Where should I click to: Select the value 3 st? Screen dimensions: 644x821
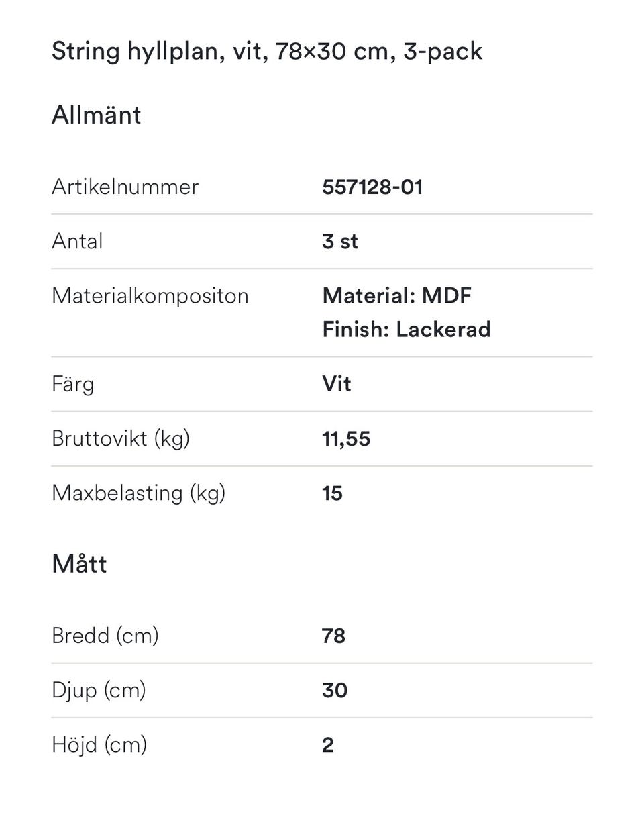click(339, 241)
